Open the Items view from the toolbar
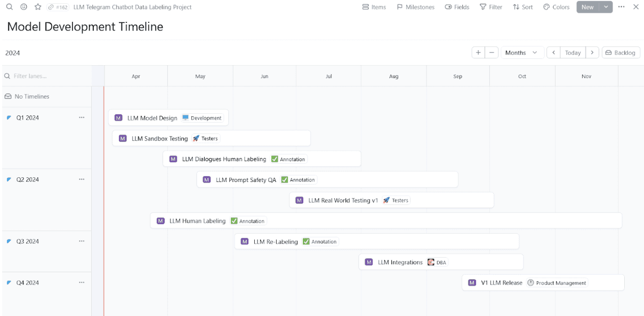The image size is (644, 316). tap(375, 7)
